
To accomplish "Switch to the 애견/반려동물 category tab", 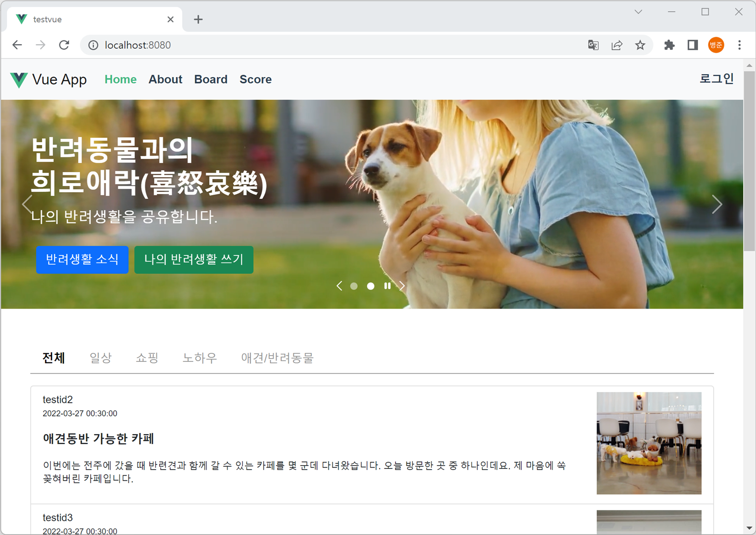I will [x=278, y=358].
